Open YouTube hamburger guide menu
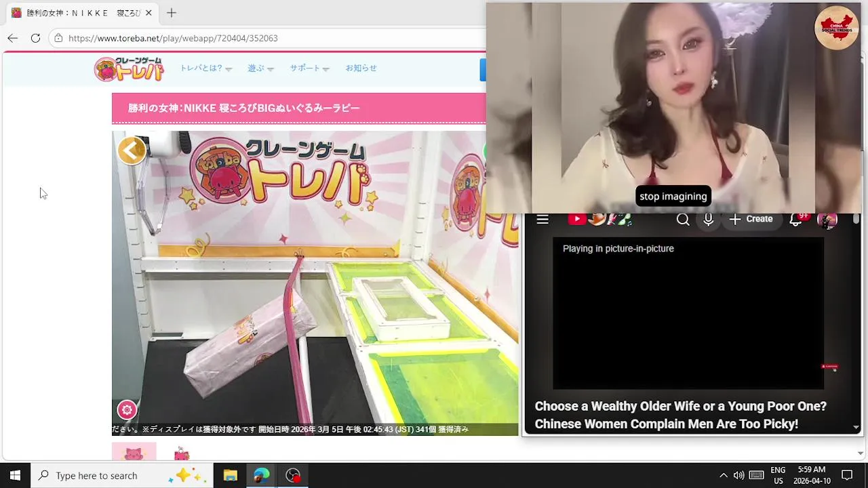868x488 pixels. [542, 219]
